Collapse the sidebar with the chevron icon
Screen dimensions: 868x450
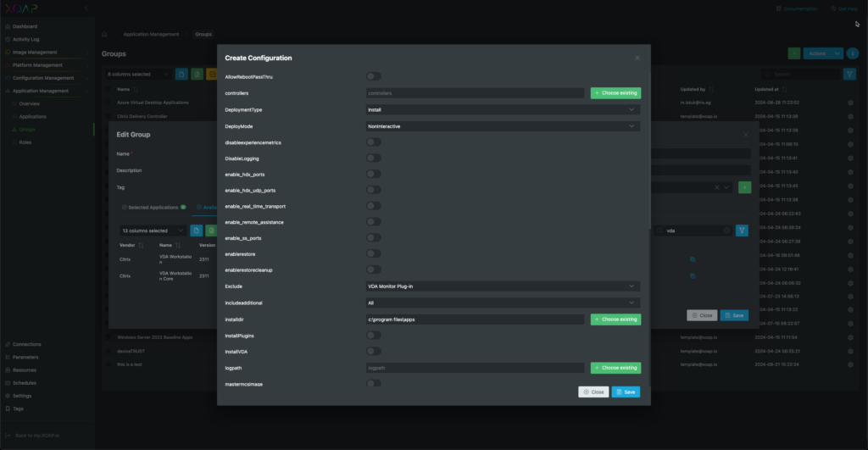(x=86, y=8)
